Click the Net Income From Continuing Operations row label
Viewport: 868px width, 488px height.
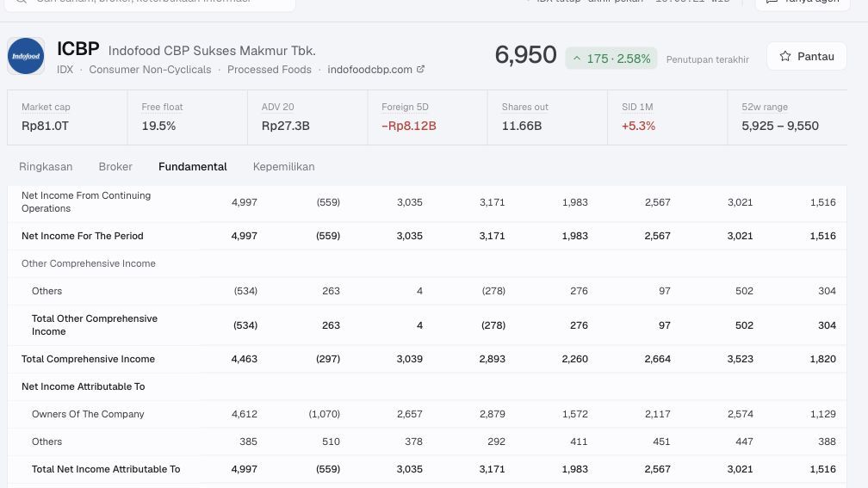point(86,202)
